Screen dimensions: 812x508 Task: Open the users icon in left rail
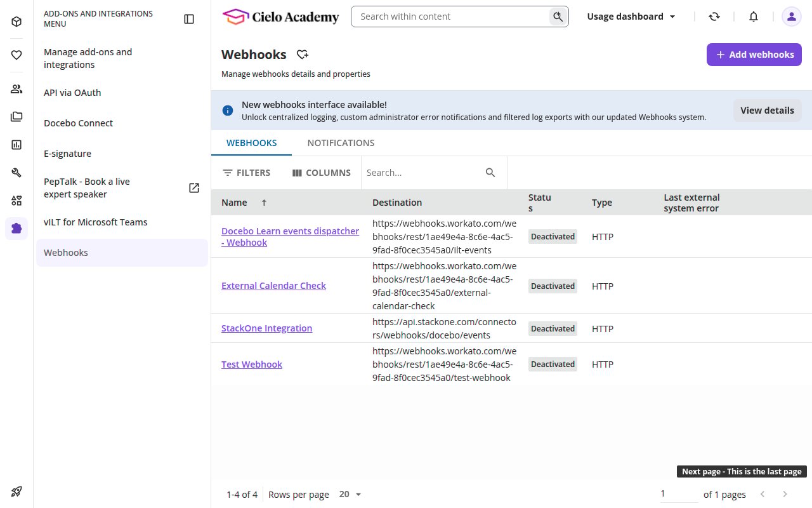pyautogui.click(x=16, y=89)
